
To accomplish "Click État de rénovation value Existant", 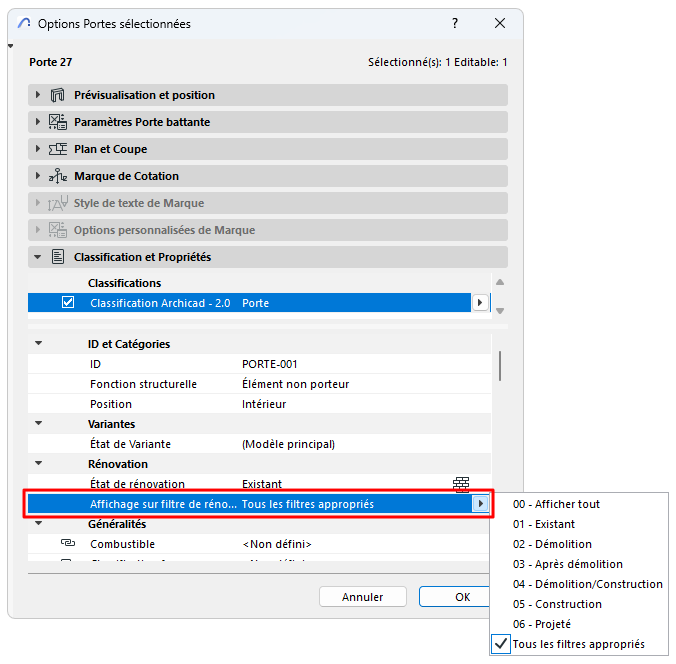I will point(262,484).
